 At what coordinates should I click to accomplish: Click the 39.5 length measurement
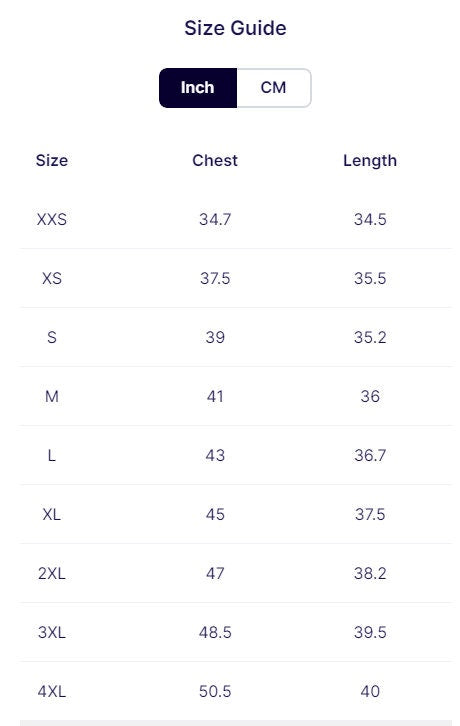(370, 632)
